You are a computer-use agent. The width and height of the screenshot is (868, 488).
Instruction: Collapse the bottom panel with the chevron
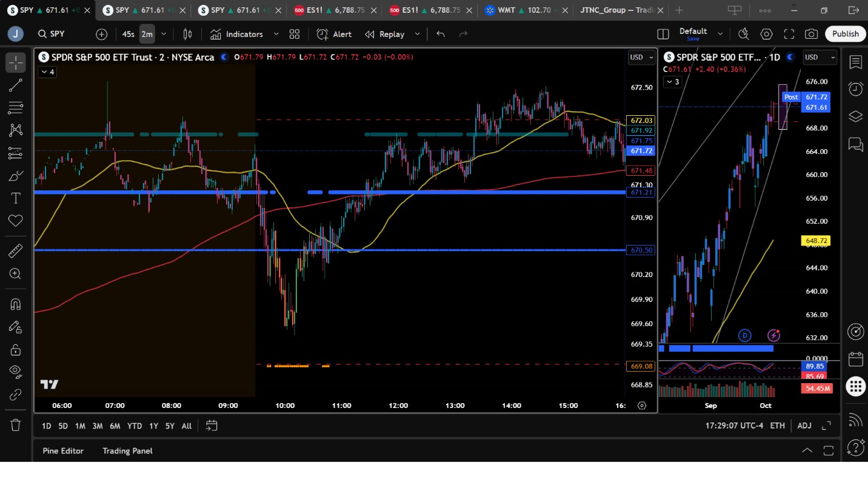tap(807, 450)
